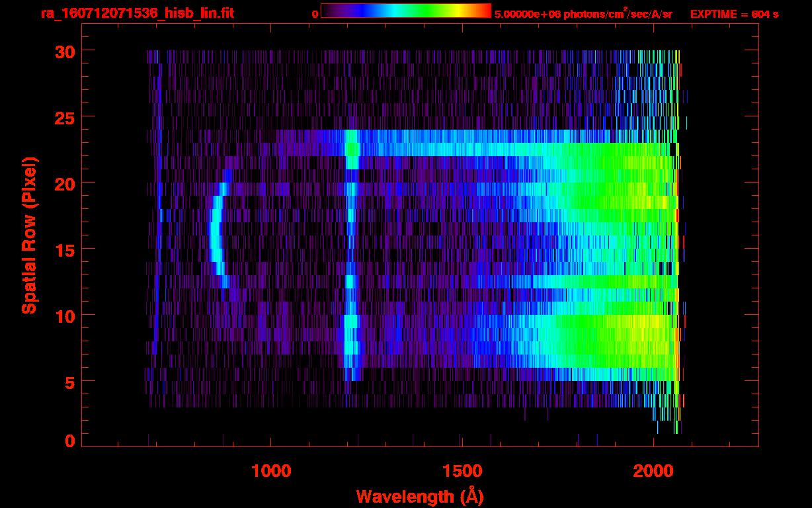The width and height of the screenshot is (812, 508).
Task: Click the x-axis tick label 2000
Action: click(x=653, y=471)
